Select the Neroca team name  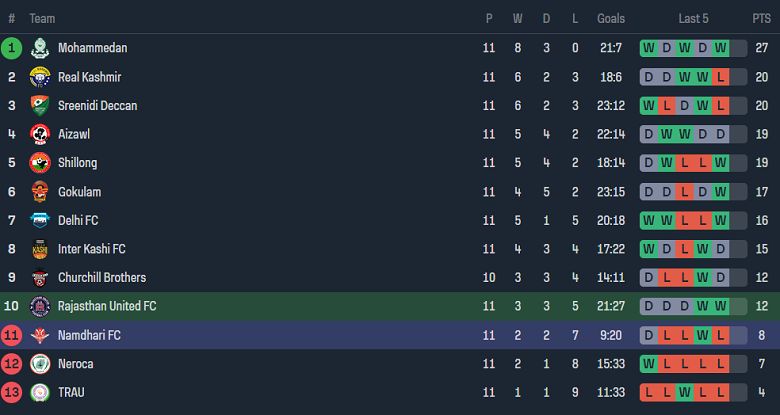coord(77,364)
